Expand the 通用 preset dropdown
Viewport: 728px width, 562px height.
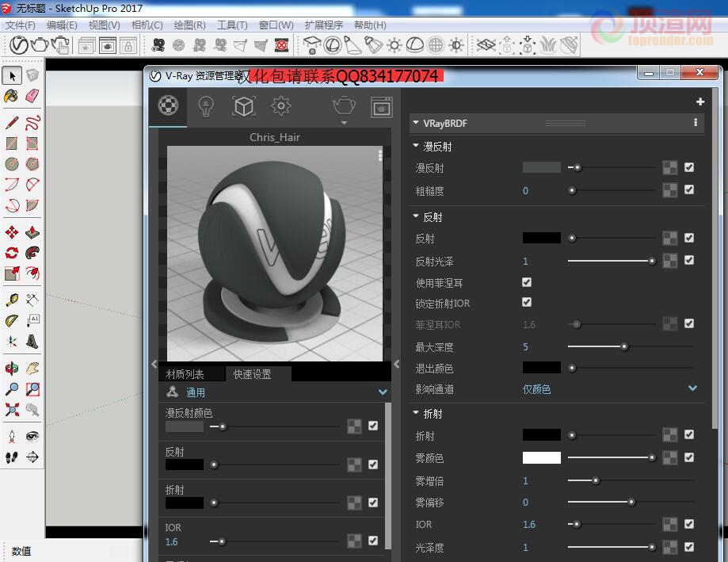pos(383,392)
